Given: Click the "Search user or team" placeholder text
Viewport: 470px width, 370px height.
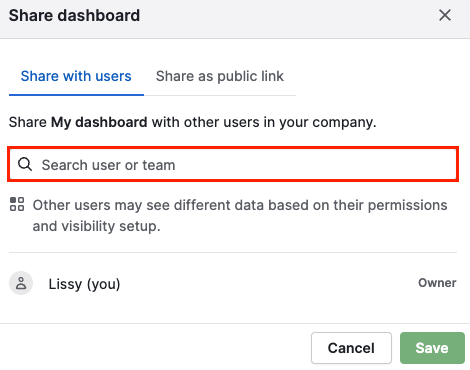Looking at the screenshot, I should point(108,165).
